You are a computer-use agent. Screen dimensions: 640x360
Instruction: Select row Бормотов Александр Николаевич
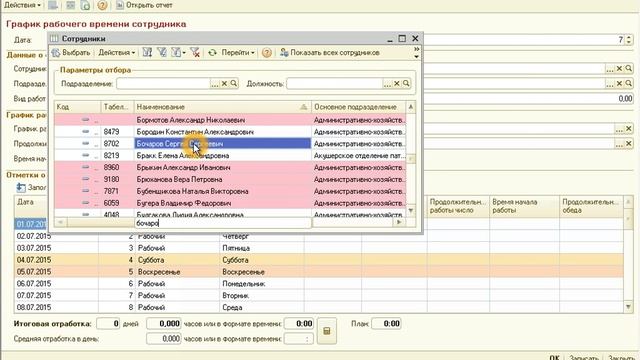coord(231,120)
